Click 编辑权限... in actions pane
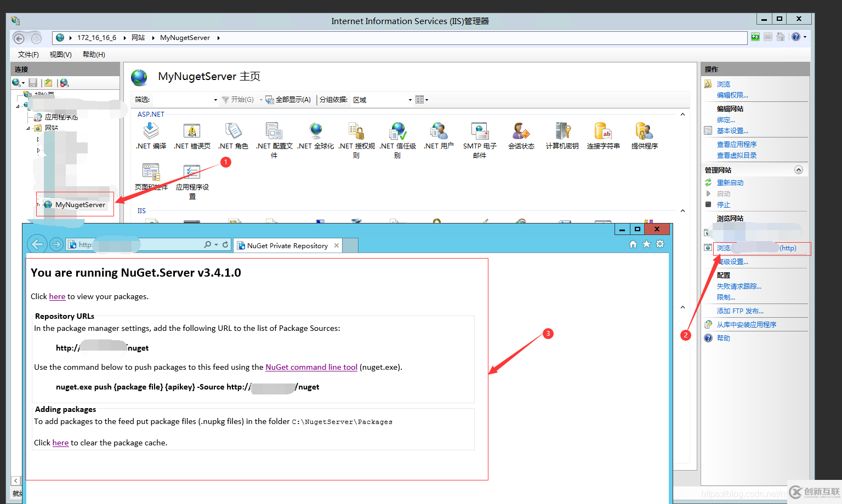The height and width of the screenshot is (504, 842). click(x=732, y=95)
